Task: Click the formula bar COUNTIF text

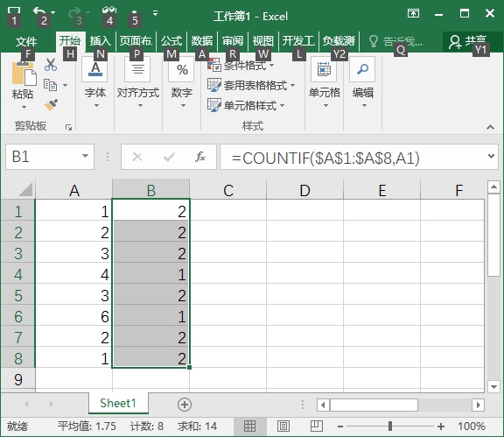Action: (325, 158)
